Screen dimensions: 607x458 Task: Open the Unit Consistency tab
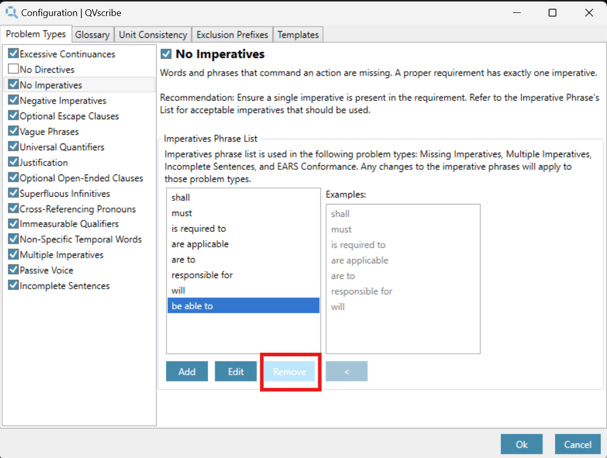[153, 35]
